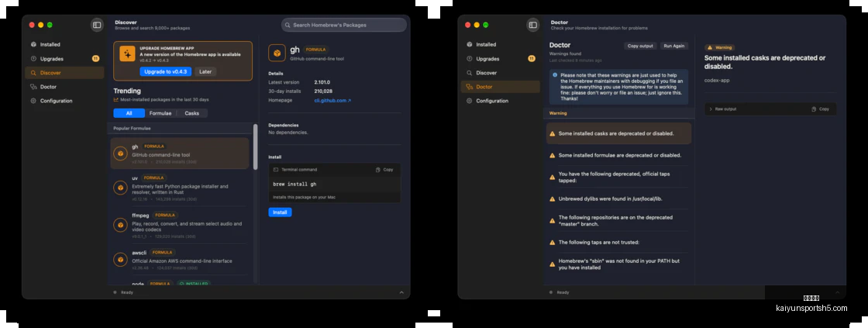
Task: Click the uv formula package icon
Action: pyautogui.click(x=120, y=188)
